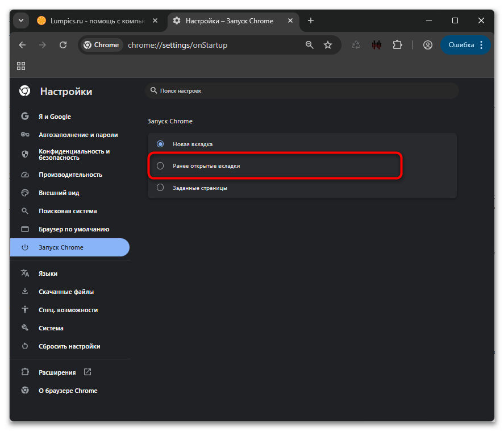Viewport: 504px width, 431px height.
Task: Open the profile avatar icon
Action: (x=427, y=45)
